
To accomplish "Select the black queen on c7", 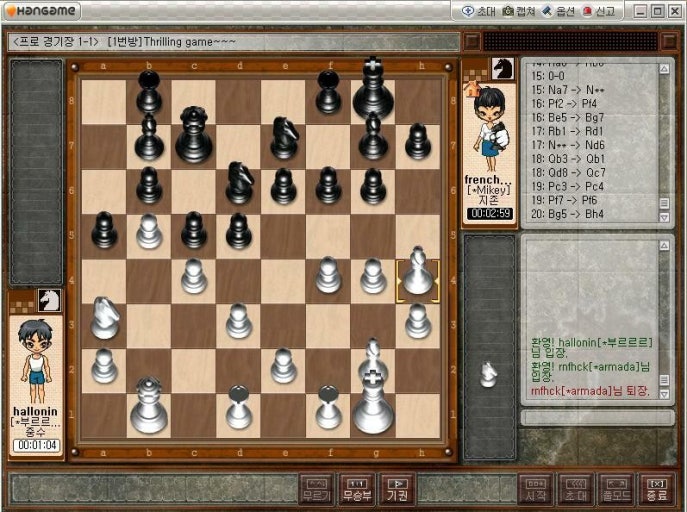I will (193, 138).
